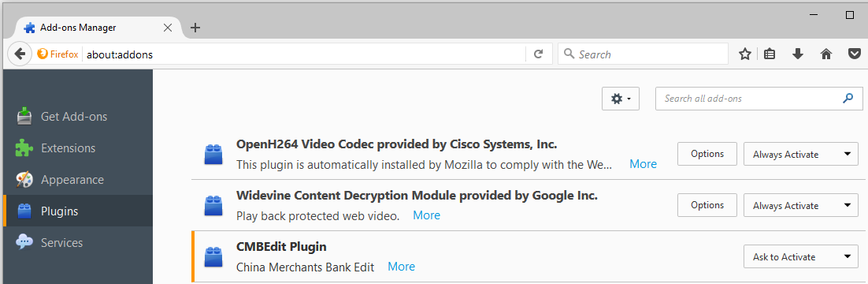Go to home page icon
The width and height of the screenshot is (868, 284).
tap(826, 54)
